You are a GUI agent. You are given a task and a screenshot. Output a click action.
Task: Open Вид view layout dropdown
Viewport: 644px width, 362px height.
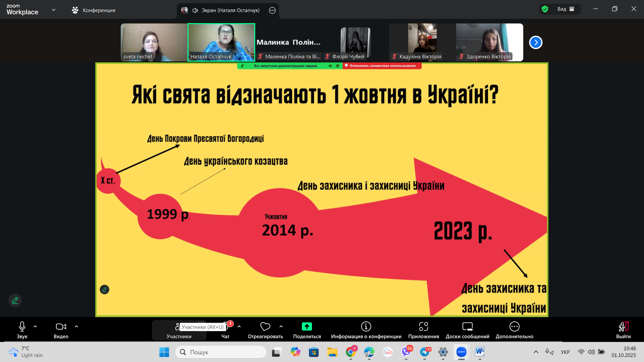click(566, 9)
